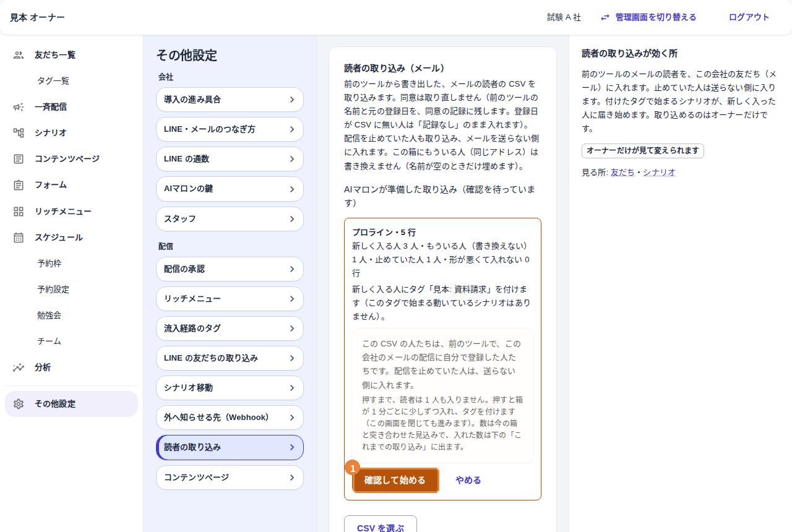Open the シナリオ移動 settings item

pos(230,388)
